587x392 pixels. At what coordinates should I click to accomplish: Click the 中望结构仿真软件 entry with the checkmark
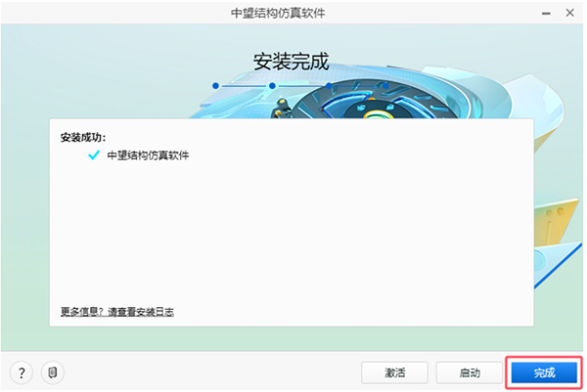148,155
